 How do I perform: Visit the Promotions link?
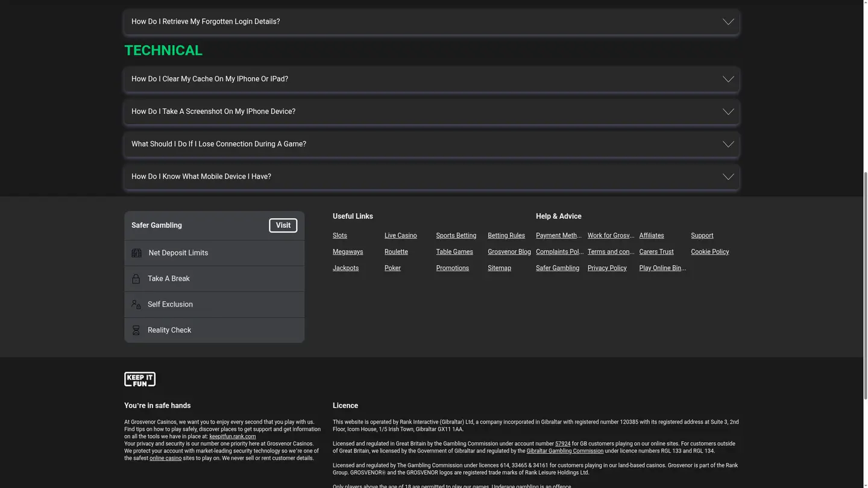pos(453,268)
